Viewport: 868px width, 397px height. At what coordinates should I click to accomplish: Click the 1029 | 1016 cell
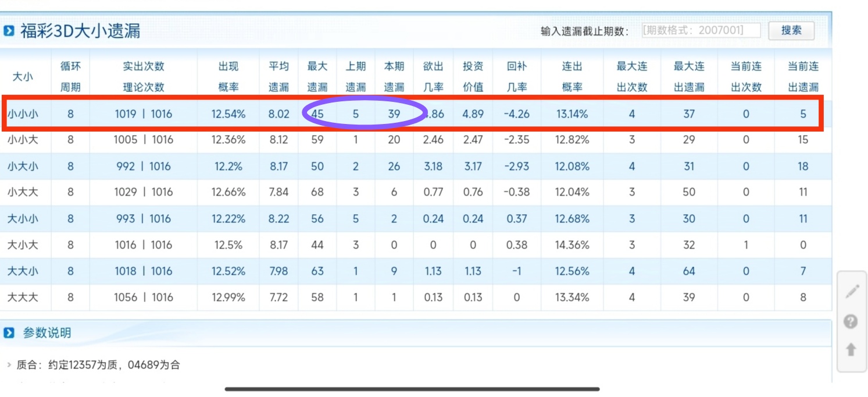click(x=144, y=193)
